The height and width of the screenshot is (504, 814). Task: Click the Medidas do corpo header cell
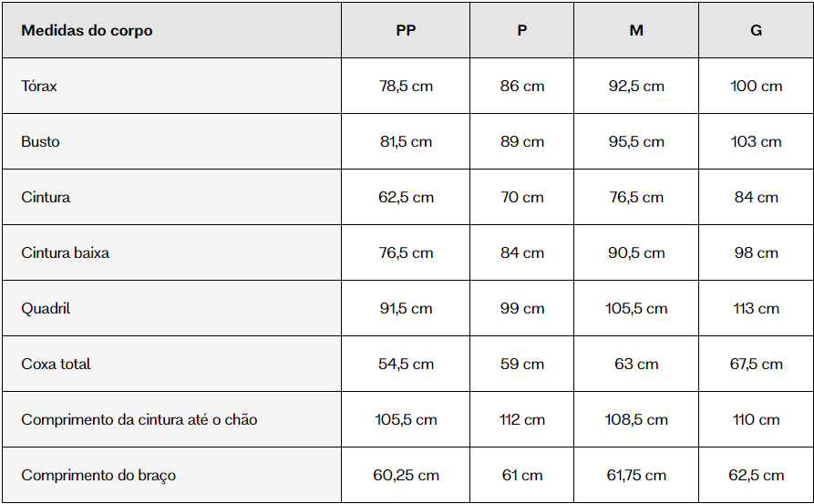pos(172,30)
